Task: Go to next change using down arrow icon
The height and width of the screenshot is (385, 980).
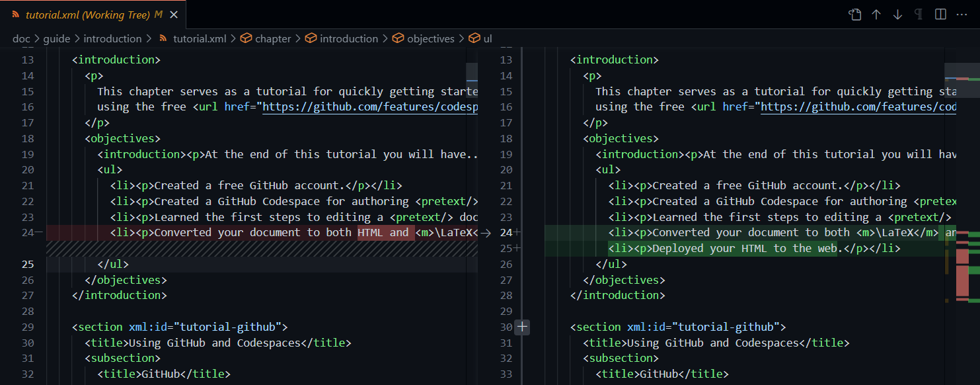Action: 897,13
